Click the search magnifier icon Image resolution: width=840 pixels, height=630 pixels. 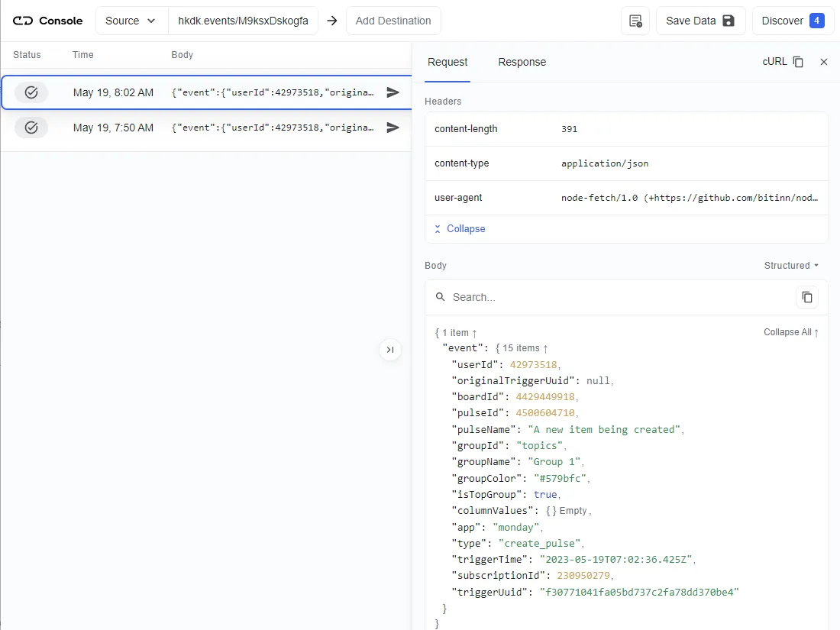[x=441, y=297]
